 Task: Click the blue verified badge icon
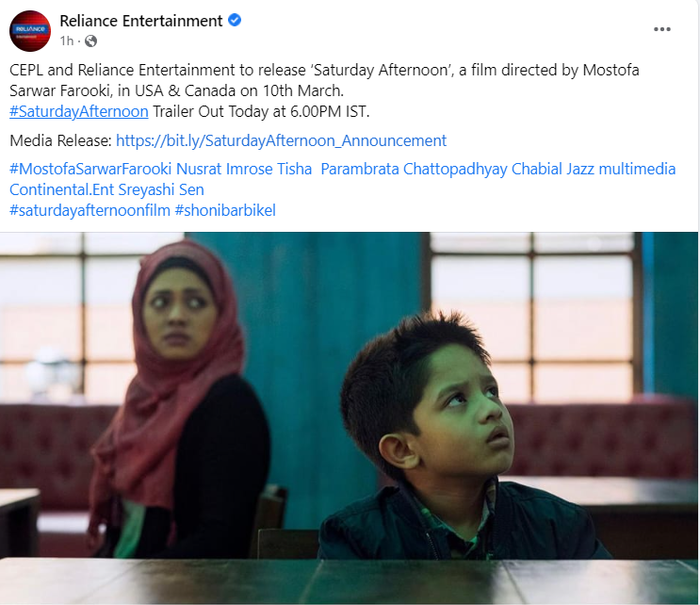coord(235,20)
